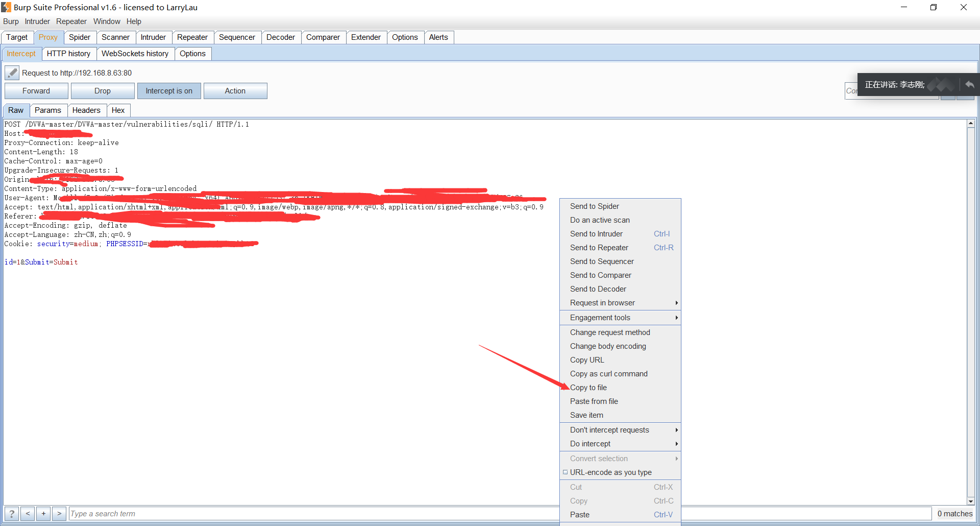
Task: Open the Proxy Options sub-tab
Action: 192,54
